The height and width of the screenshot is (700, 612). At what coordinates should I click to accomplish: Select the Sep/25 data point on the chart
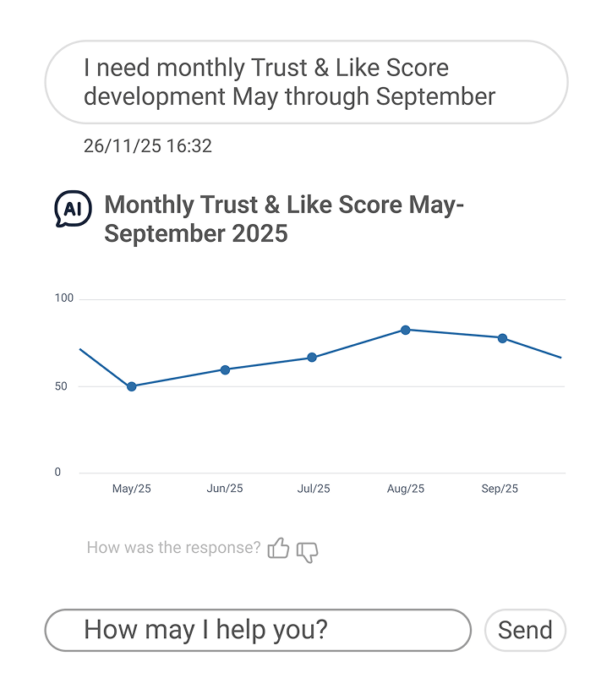coord(500,337)
